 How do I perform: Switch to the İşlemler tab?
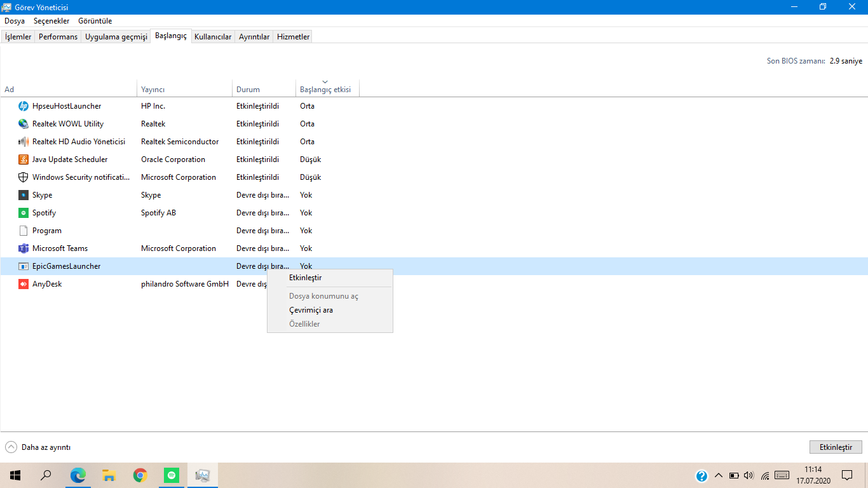pos(18,37)
